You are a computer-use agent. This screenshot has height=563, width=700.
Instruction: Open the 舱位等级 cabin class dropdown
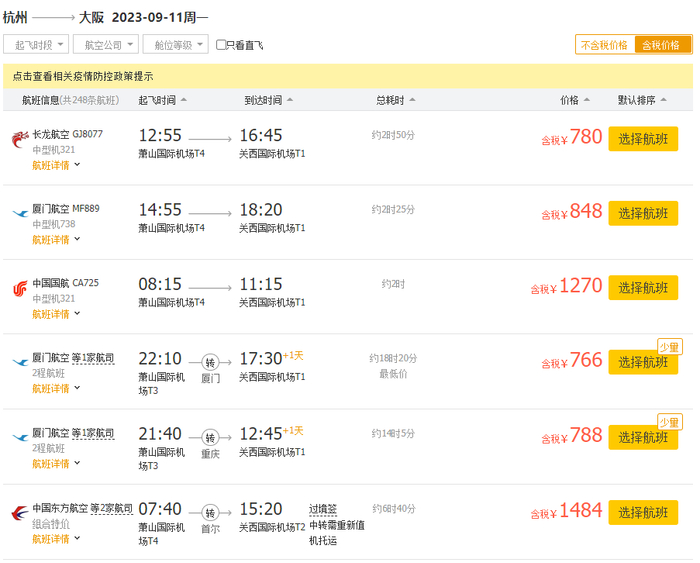coord(175,45)
